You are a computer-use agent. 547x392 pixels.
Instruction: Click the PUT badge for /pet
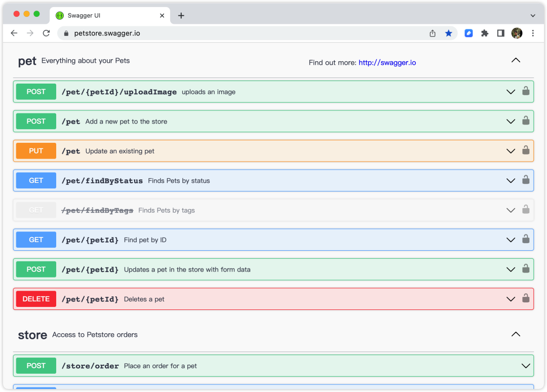(x=36, y=151)
